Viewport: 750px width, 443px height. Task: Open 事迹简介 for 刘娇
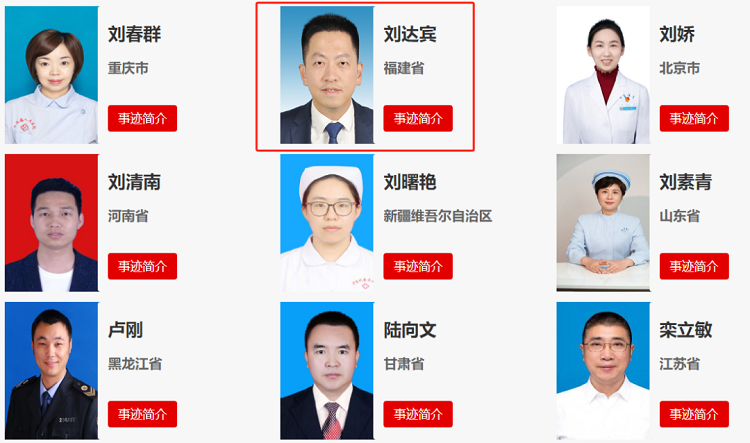pyautogui.click(x=694, y=118)
